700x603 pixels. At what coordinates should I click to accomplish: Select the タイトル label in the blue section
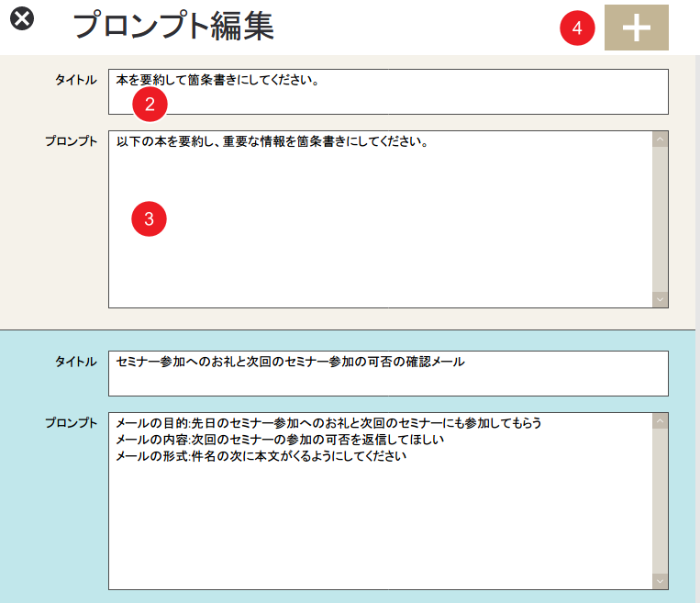[x=76, y=362]
